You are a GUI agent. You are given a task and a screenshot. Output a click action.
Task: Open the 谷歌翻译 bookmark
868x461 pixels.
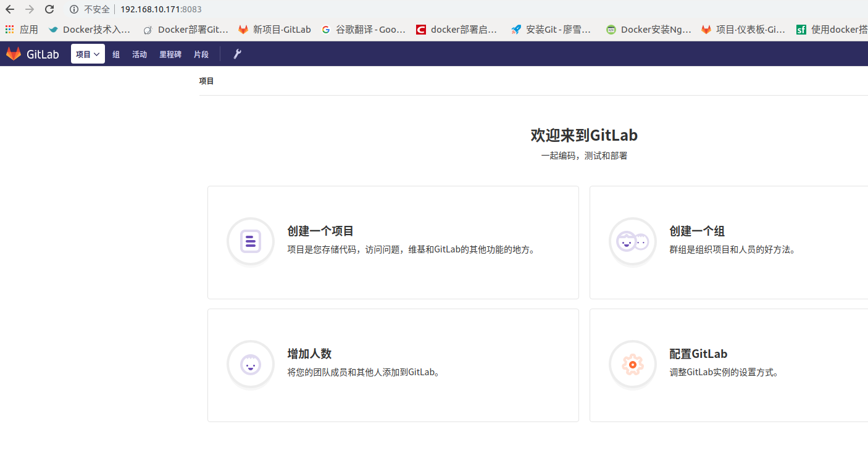click(364, 29)
